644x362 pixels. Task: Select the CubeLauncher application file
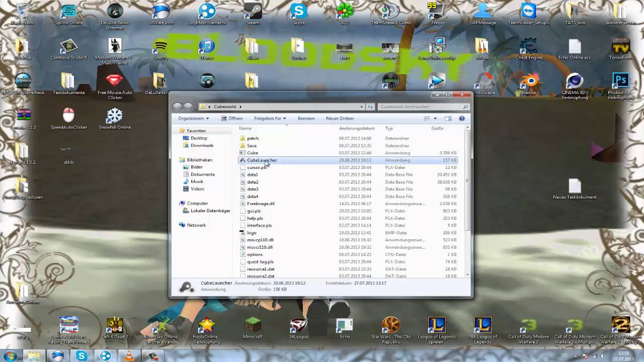coord(262,160)
